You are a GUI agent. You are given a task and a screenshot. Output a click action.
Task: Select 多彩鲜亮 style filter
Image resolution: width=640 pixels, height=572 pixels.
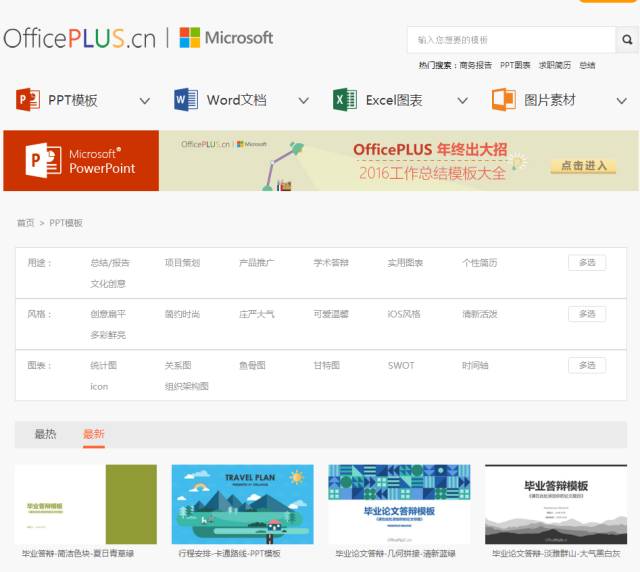[x=108, y=335]
